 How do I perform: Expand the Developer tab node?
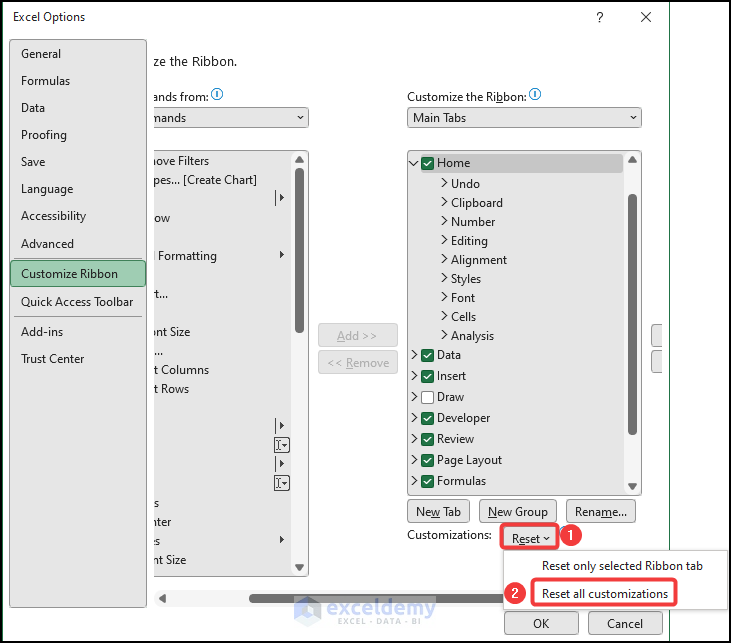click(x=414, y=418)
